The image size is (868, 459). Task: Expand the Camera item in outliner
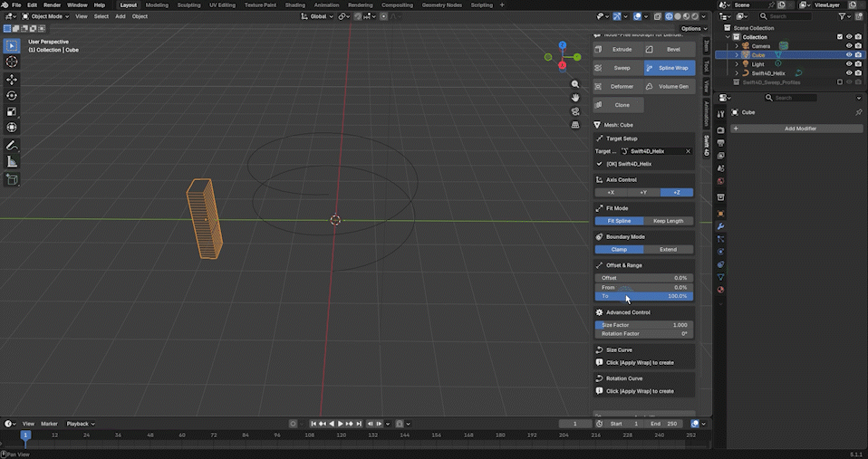737,46
